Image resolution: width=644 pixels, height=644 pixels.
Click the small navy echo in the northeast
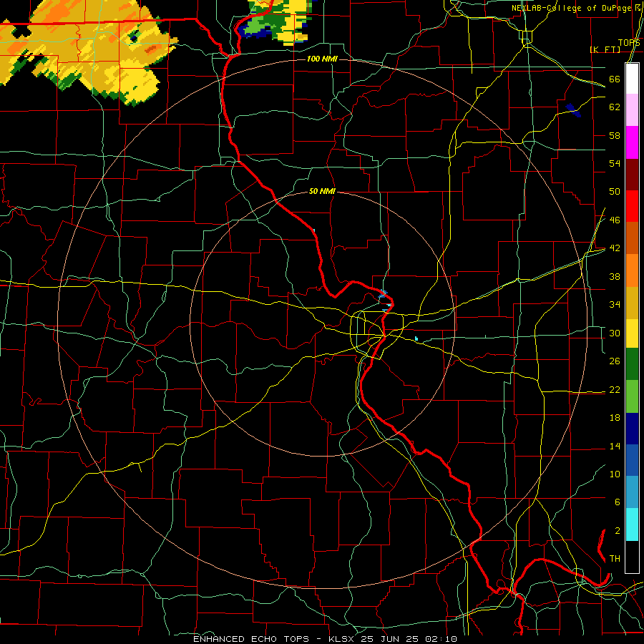[573, 110]
